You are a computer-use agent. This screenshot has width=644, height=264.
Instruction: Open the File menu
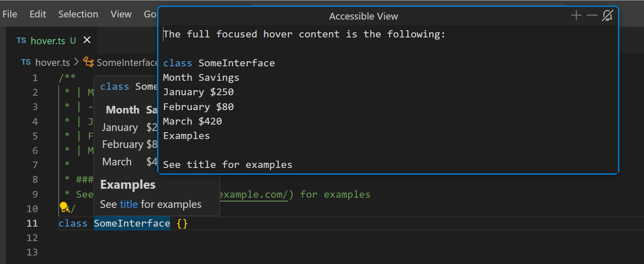pyautogui.click(x=9, y=14)
